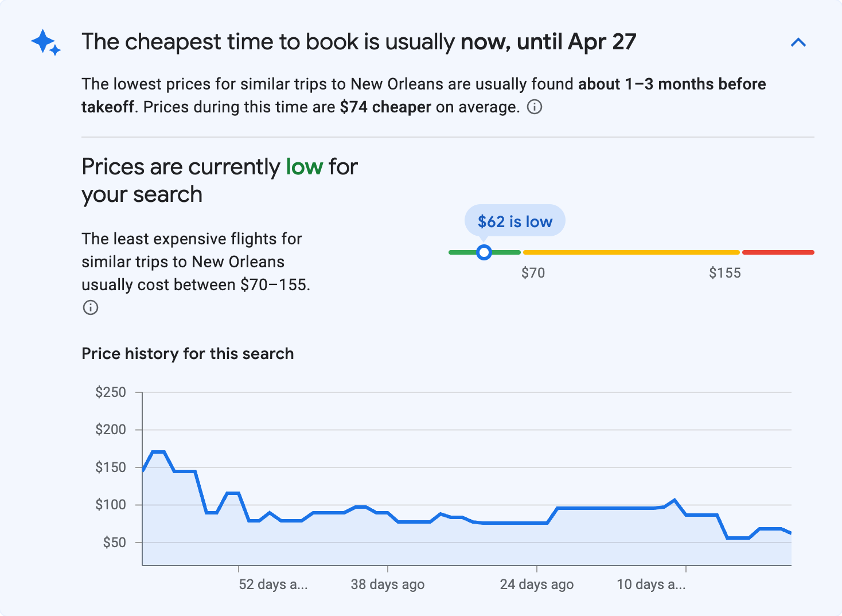Click the $155 high-end price label
Image resolution: width=842 pixels, height=616 pixels.
point(725,272)
